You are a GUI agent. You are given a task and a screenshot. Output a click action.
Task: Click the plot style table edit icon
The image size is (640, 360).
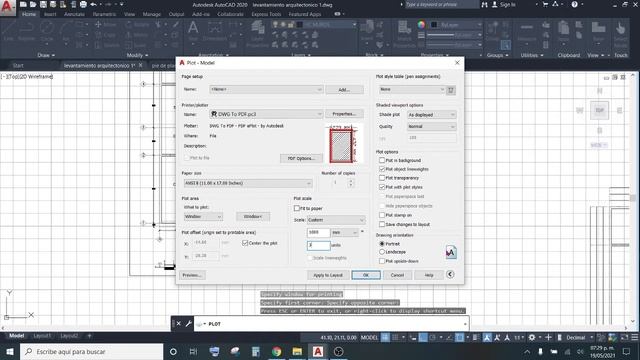click(x=451, y=90)
